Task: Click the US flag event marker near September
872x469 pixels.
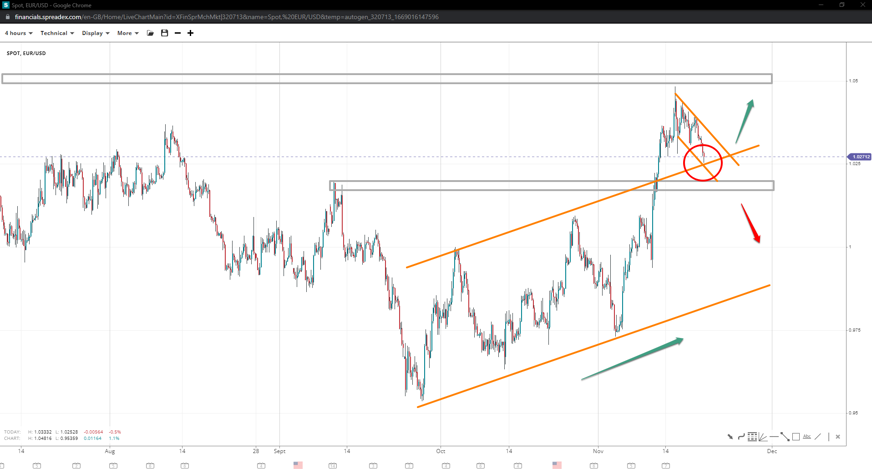Action: (298, 465)
